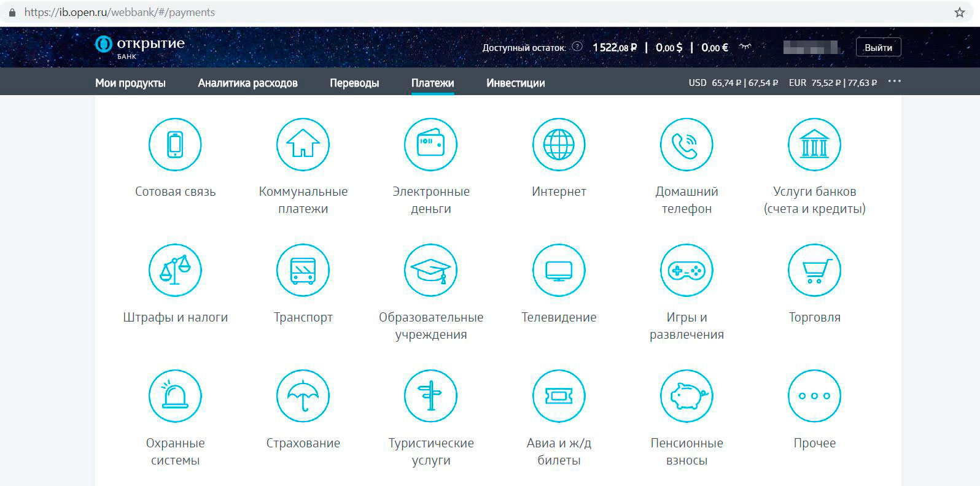Open the Пенсионные взносы piggy bank icon
Screen dimensions: 980x486
(x=686, y=396)
